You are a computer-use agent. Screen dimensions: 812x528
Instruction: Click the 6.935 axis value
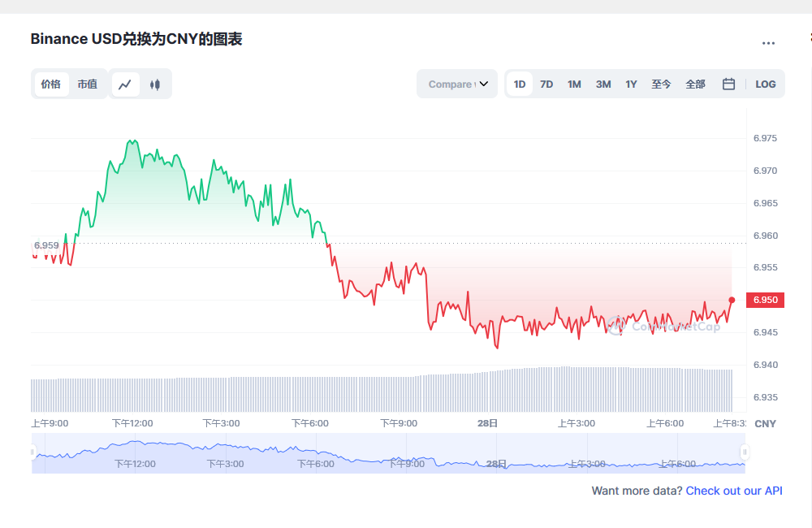click(766, 397)
